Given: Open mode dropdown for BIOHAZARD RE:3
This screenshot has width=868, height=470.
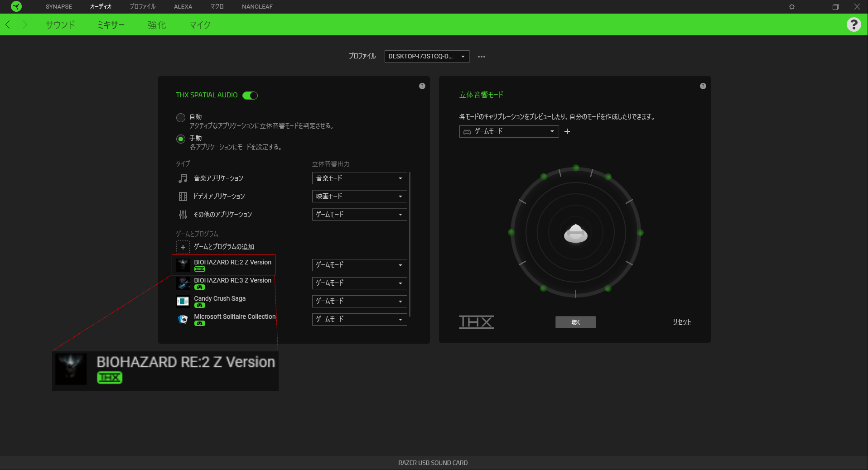Looking at the screenshot, I should (359, 283).
